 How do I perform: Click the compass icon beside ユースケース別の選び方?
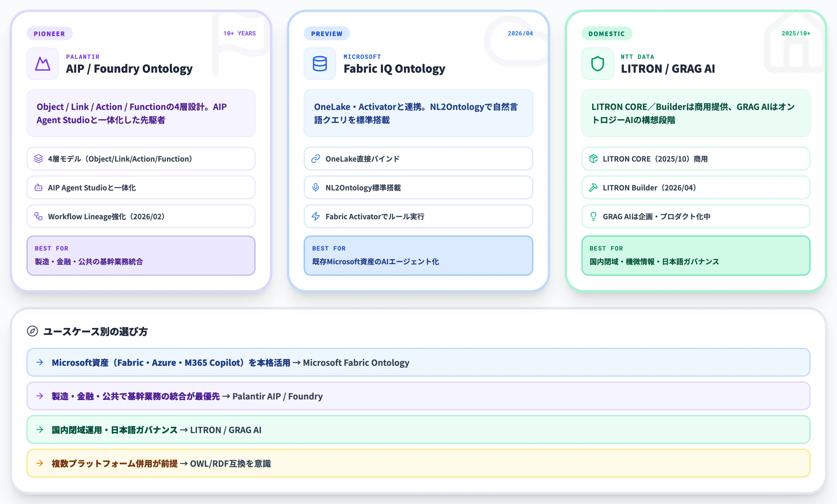(32, 331)
